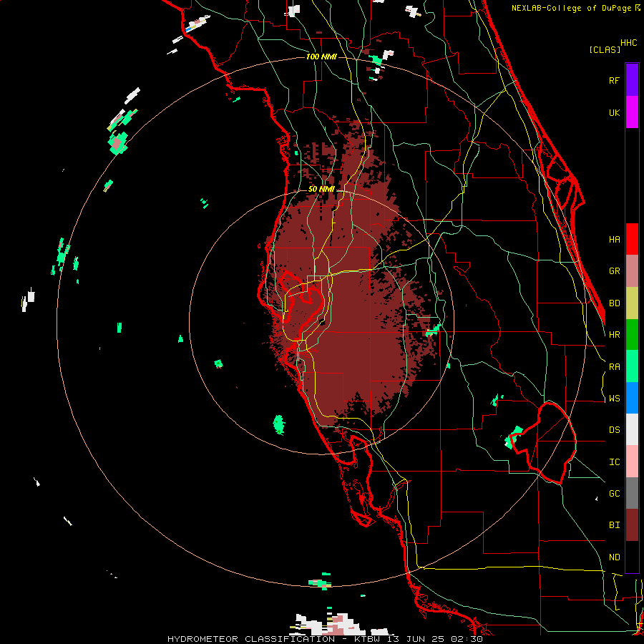Click the 'KTBW' radar site identifier
This screenshot has width=644, height=644.
(x=369, y=639)
